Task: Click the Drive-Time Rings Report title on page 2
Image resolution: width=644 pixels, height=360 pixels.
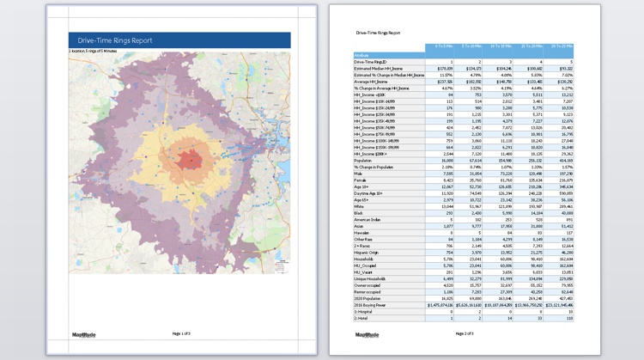Action: coord(377,32)
